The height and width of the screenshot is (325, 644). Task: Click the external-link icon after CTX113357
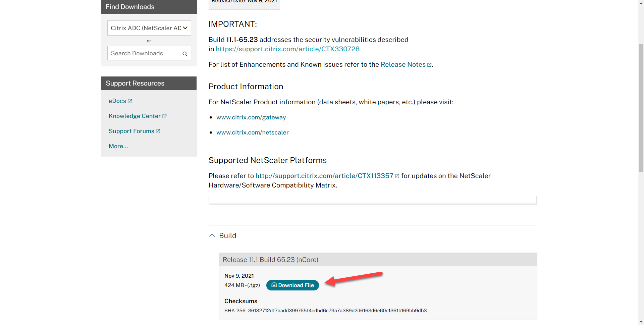(x=397, y=176)
